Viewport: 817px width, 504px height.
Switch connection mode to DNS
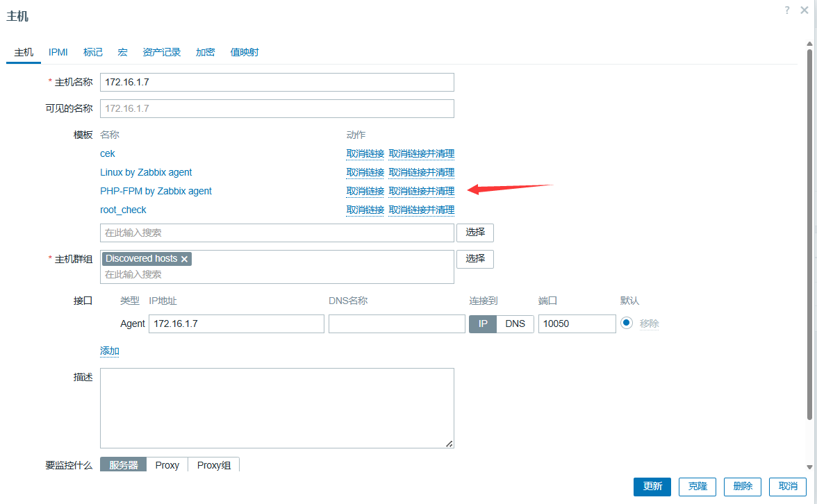[515, 324]
